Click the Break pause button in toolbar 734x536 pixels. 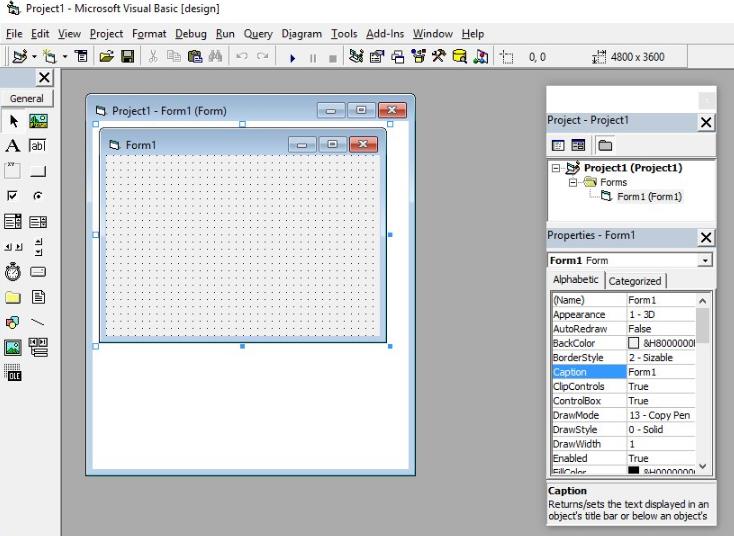(313, 58)
